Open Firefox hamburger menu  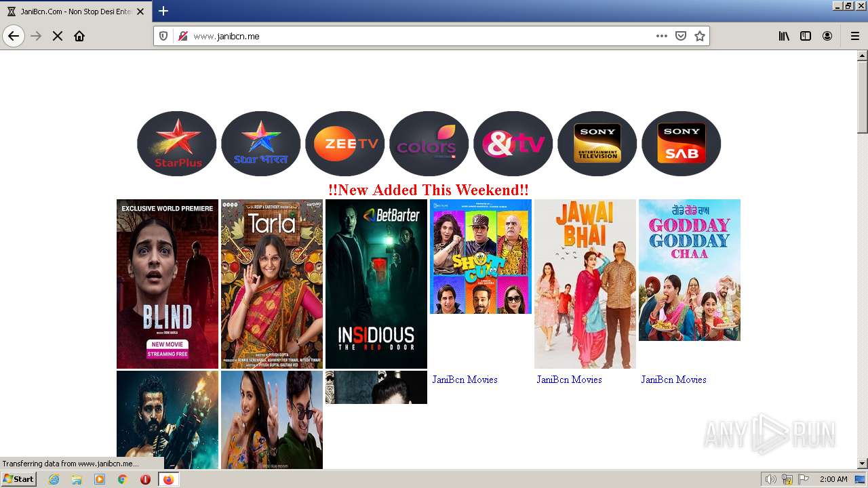pos(855,36)
